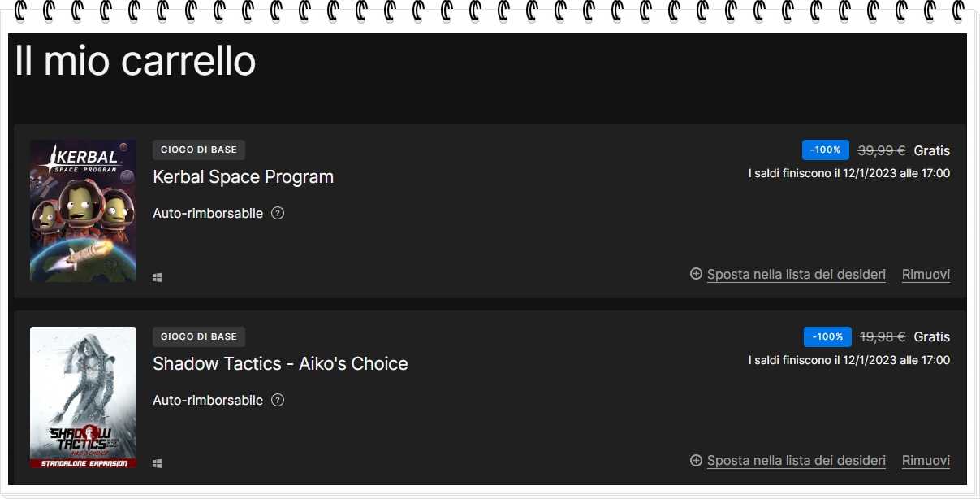Click the plus icon for Kerbal's wishlist move
The width and height of the screenshot is (980, 499).
(x=696, y=274)
